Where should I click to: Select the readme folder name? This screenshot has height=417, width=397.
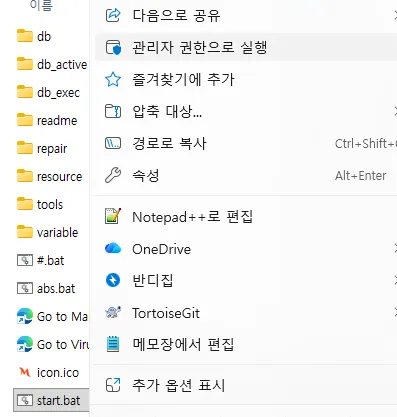(x=57, y=120)
